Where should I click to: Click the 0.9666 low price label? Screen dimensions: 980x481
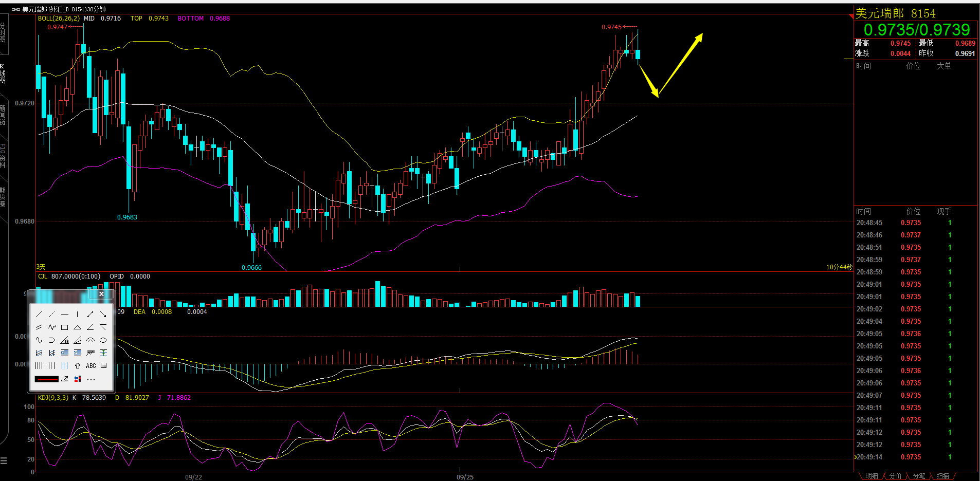(251, 268)
